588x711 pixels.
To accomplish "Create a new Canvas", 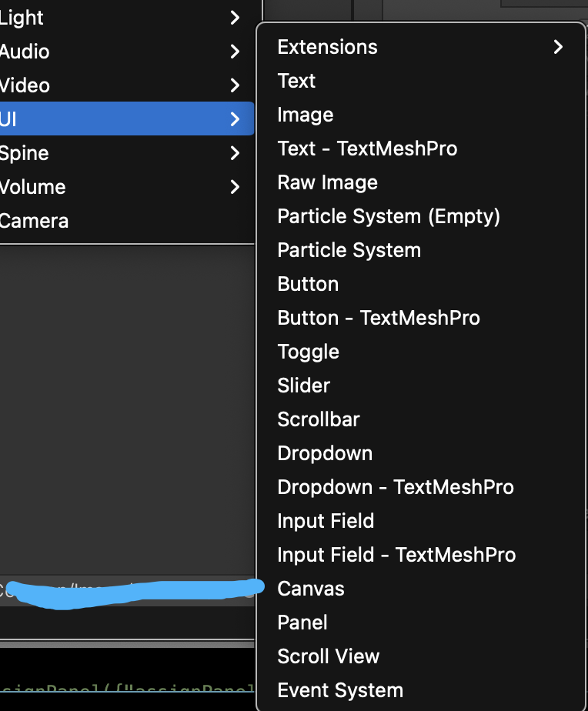I will pyautogui.click(x=311, y=589).
